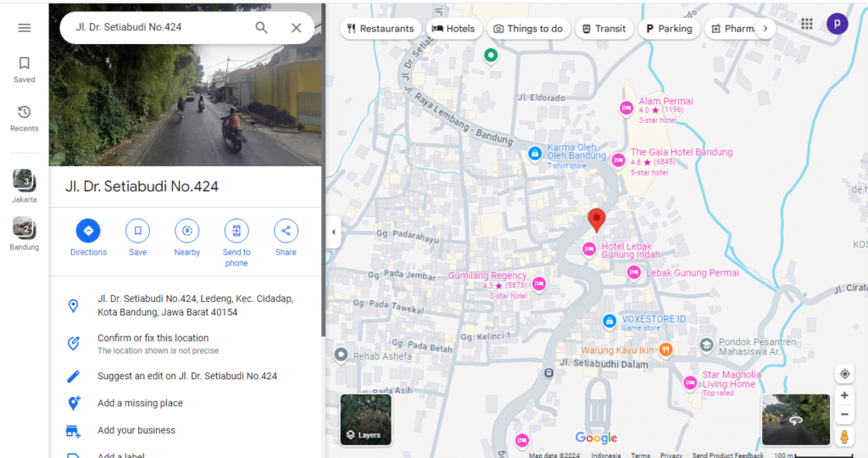868x458 pixels.
Task: Click the Send to phone icon
Action: point(236,231)
